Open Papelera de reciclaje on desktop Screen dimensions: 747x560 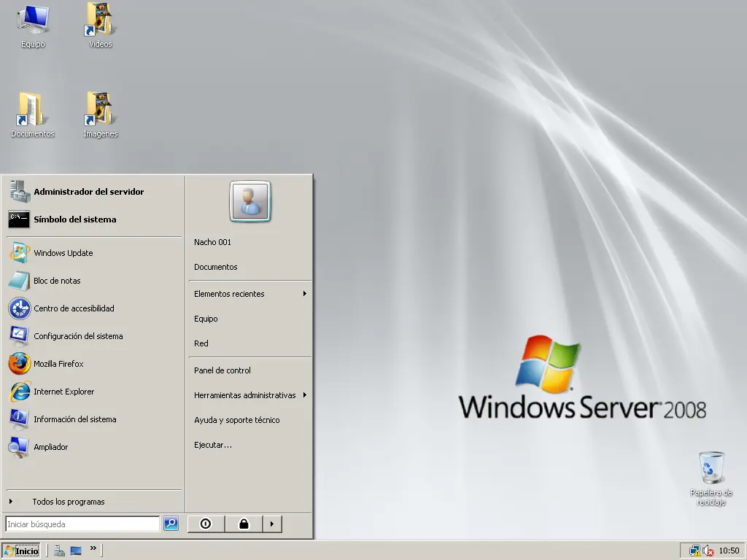(711, 478)
